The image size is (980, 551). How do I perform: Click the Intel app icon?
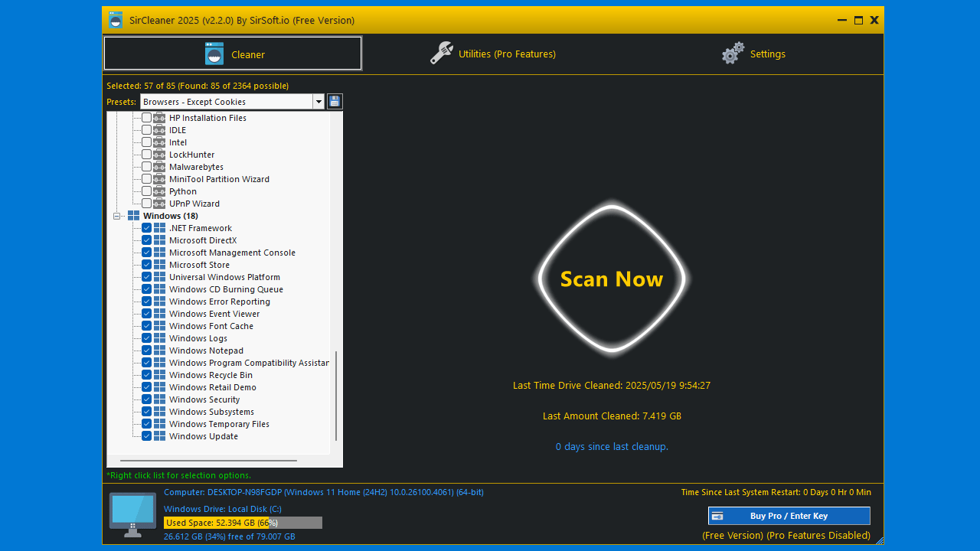(x=159, y=142)
